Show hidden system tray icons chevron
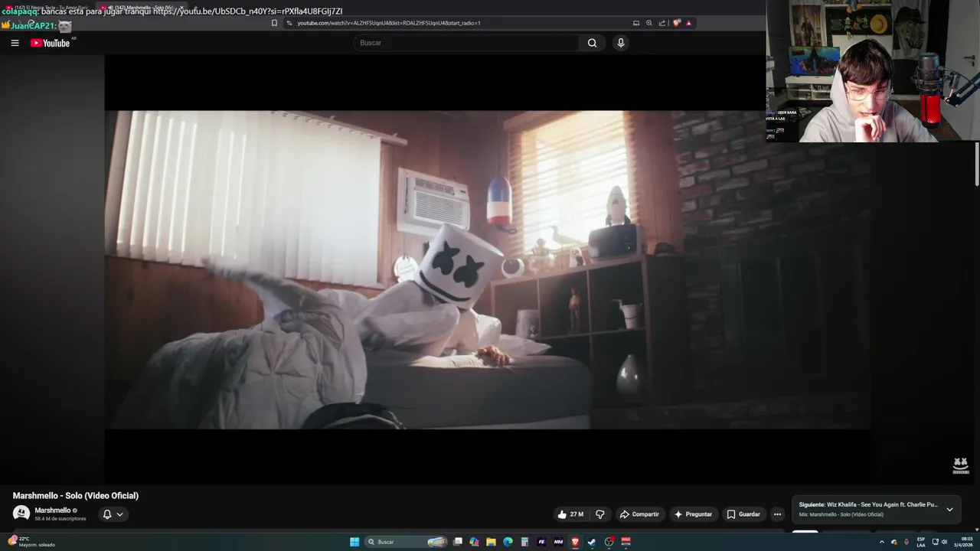 pyautogui.click(x=881, y=542)
